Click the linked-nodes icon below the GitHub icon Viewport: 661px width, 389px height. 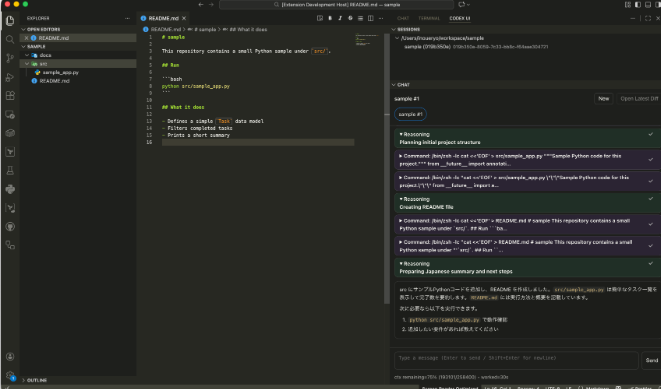point(10,245)
